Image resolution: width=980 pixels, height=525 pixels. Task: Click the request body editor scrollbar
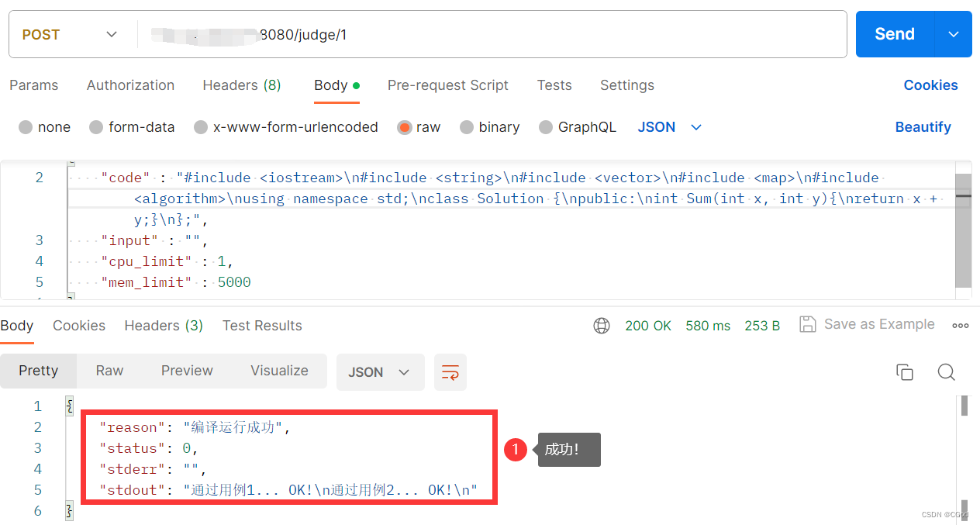pos(963,230)
